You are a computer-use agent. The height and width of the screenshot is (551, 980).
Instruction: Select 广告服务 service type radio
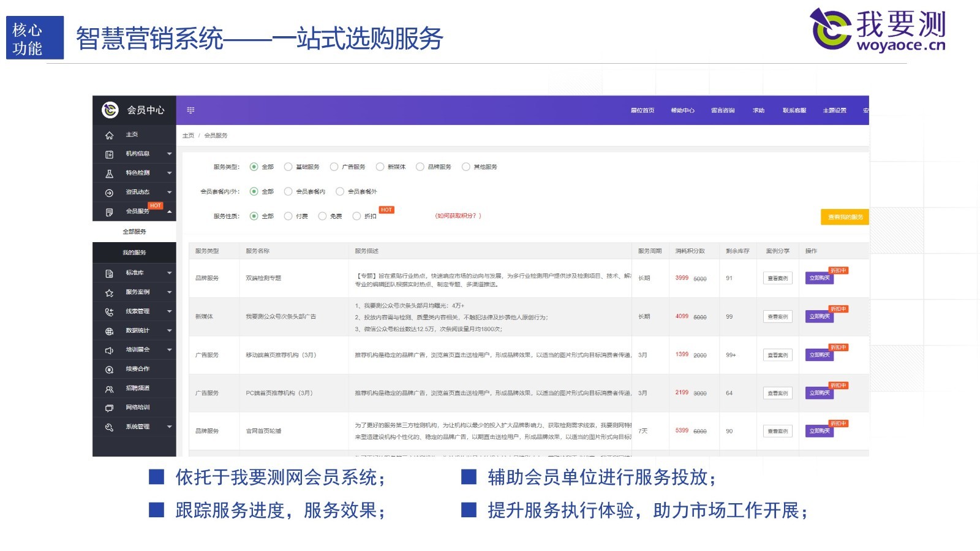[334, 167]
